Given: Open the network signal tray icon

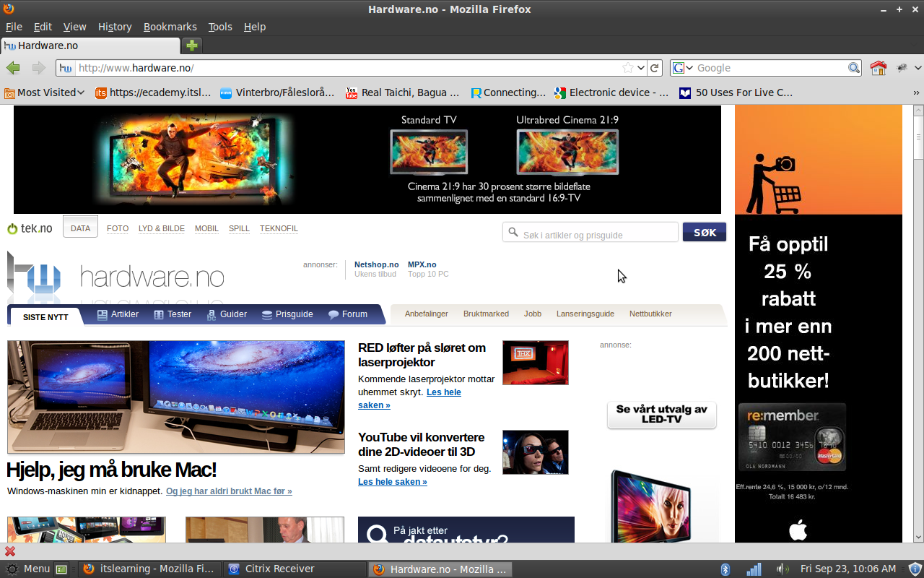Looking at the screenshot, I should pos(754,569).
